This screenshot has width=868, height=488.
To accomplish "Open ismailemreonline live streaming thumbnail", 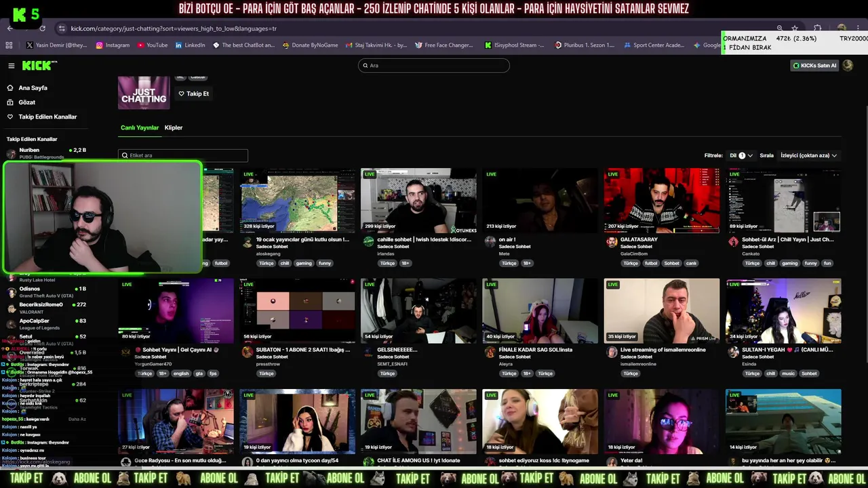I will 661,311.
